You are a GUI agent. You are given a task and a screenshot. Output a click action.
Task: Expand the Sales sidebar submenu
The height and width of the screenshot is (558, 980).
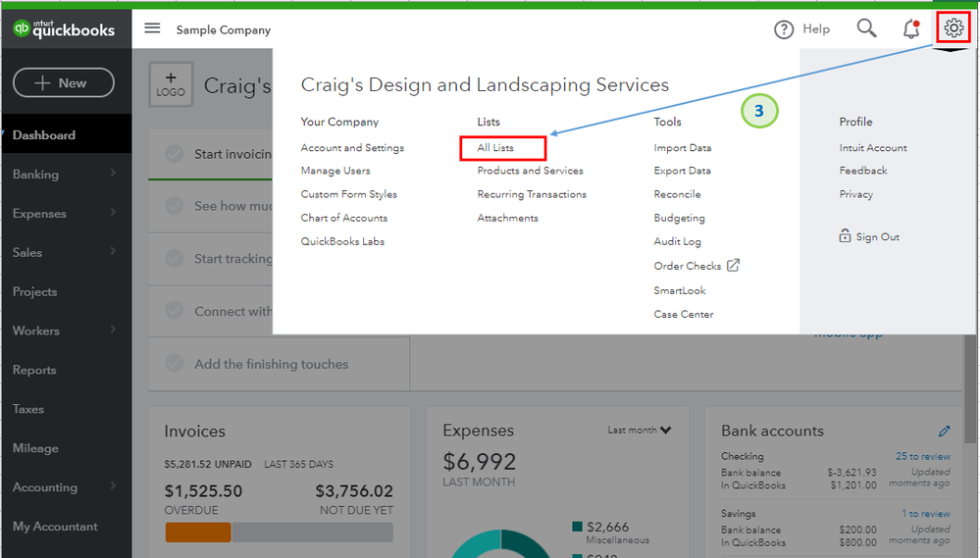113,252
